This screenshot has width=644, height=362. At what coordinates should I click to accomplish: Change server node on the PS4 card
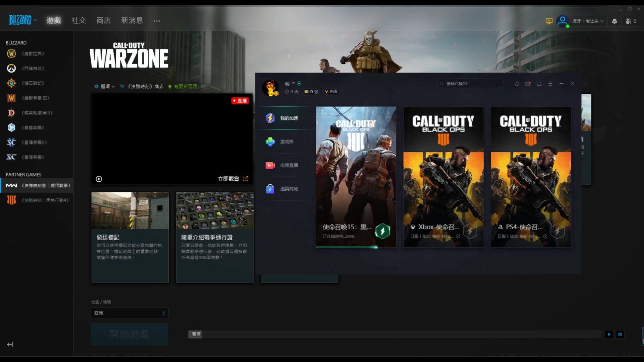[545, 236]
